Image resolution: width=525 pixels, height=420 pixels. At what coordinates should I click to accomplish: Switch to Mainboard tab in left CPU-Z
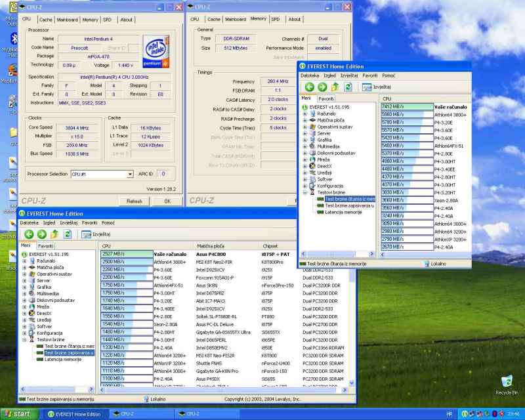click(x=68, y=20)
